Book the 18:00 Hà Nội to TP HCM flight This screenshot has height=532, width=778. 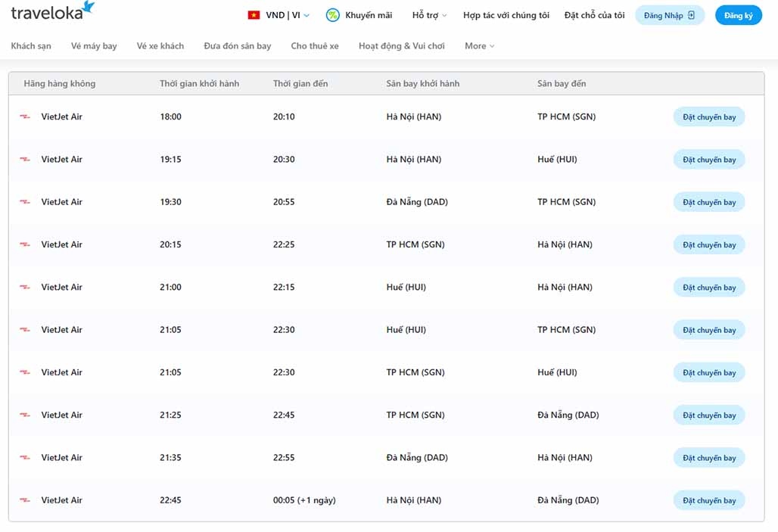709,117
